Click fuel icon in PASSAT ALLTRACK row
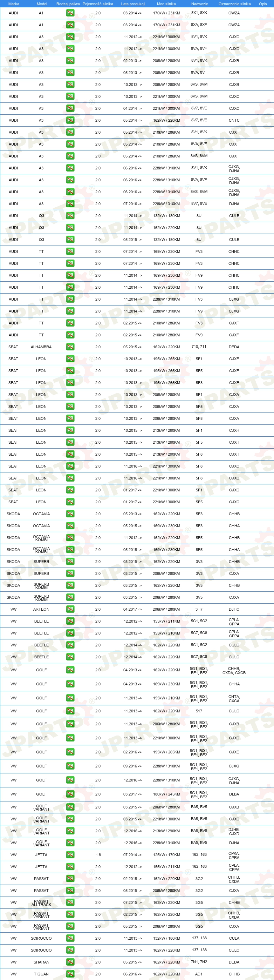 70,902
